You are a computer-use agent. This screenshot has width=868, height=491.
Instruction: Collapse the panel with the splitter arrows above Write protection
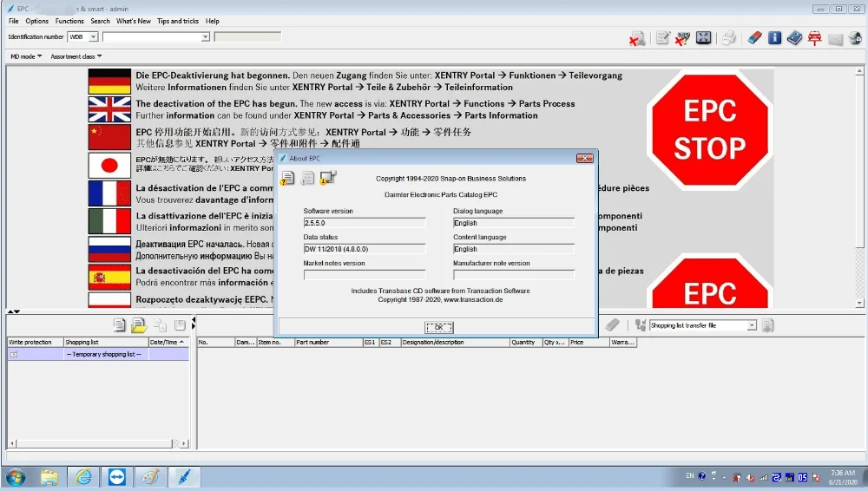pos(14,311)
